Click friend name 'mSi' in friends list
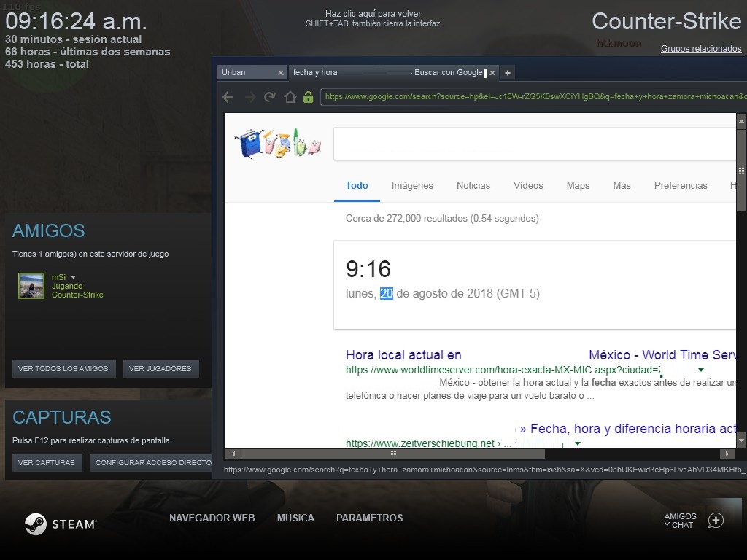Viewport: 747px width, 560px height. coord(58,277)
